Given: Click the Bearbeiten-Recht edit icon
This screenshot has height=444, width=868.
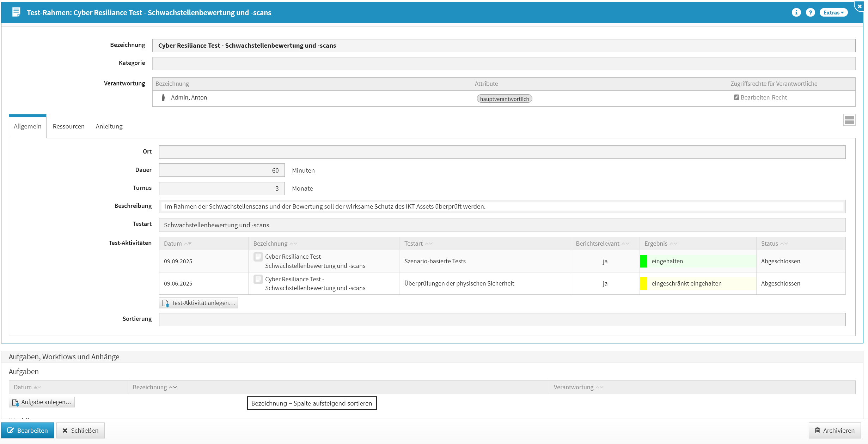Looking at the screenshot, I should [736, 97].
